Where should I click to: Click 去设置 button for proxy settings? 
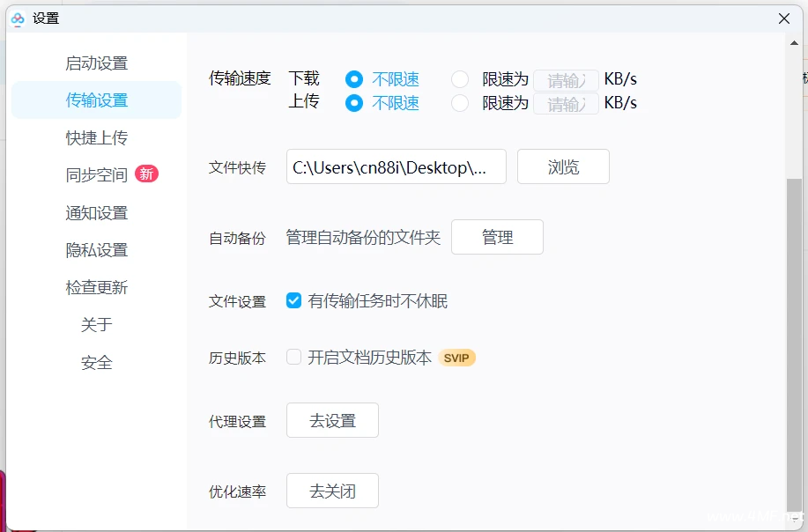[x=332, y=421]
